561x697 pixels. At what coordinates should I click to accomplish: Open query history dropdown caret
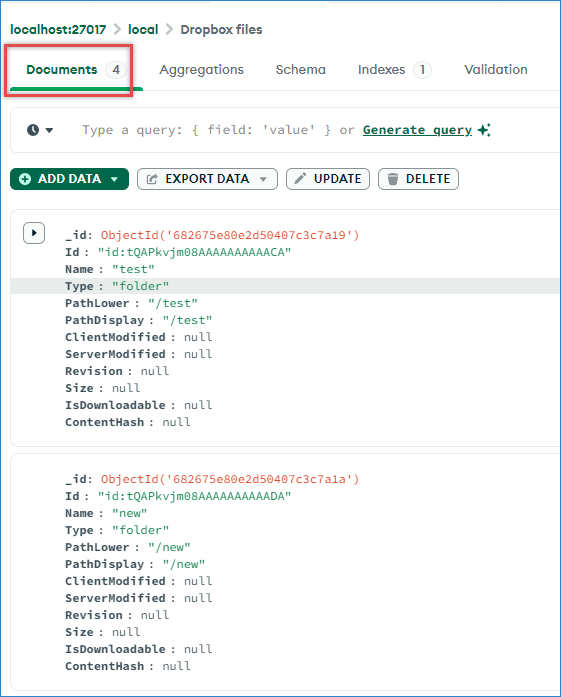tap(49, 130)
